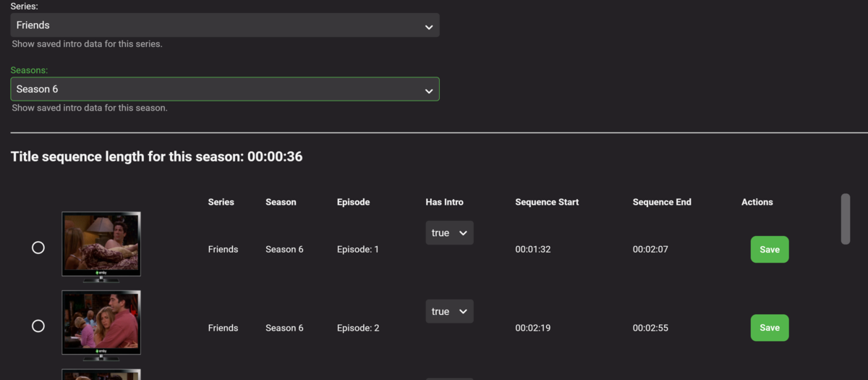Click the 'Has Intro' column header

coord(444,202)
